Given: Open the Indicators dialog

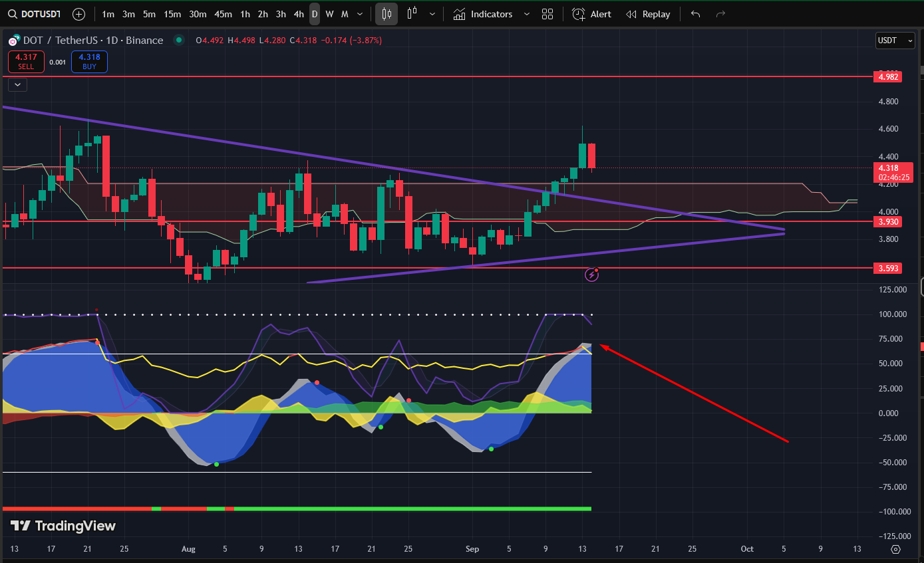Looking at the screenshot, I should pyautogui.click(x=483, y=14).
